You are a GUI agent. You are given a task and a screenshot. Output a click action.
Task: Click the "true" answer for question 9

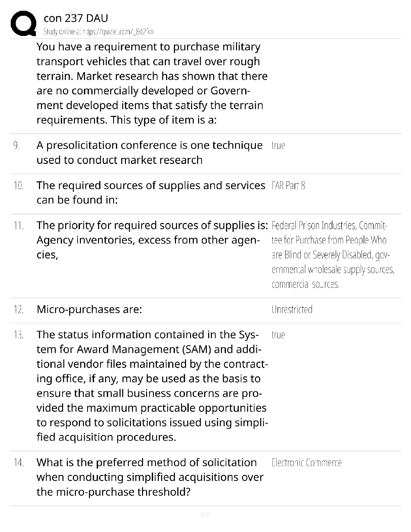pyautogui.click(x=278, y=145)
